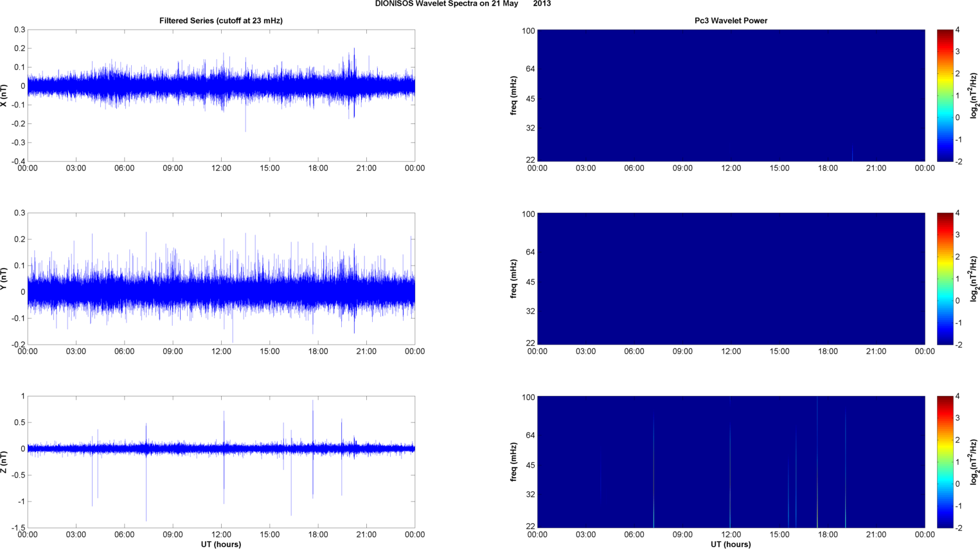Click the log2(nT²/Hz) label of middle colorbar

point(974,279)
